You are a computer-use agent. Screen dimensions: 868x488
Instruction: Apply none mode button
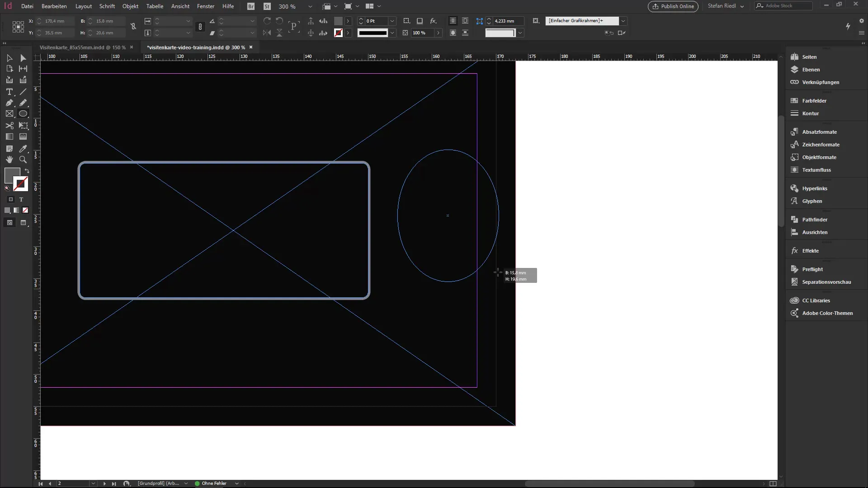[25, 210]
